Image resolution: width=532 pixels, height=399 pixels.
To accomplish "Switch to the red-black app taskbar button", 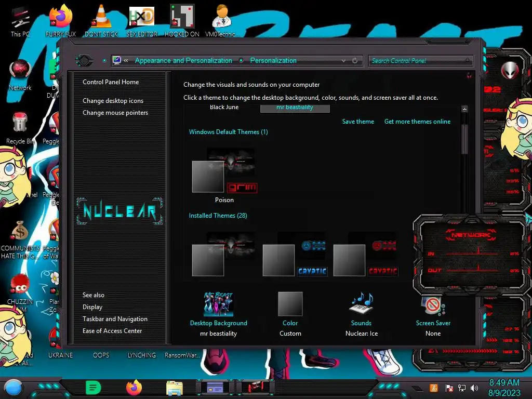I will click(255, 388).
